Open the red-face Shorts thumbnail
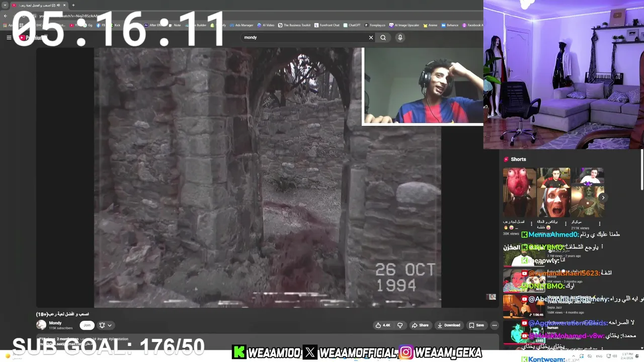 (519, 193)
